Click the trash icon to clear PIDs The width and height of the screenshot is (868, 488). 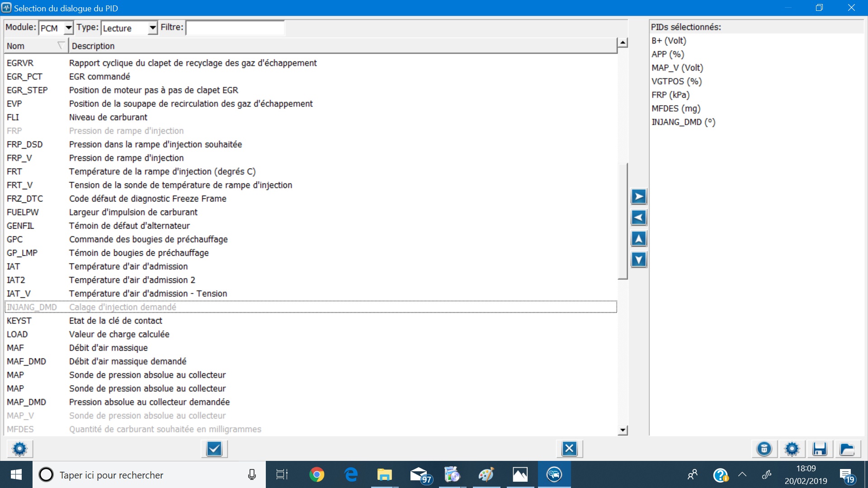(764, 449)
